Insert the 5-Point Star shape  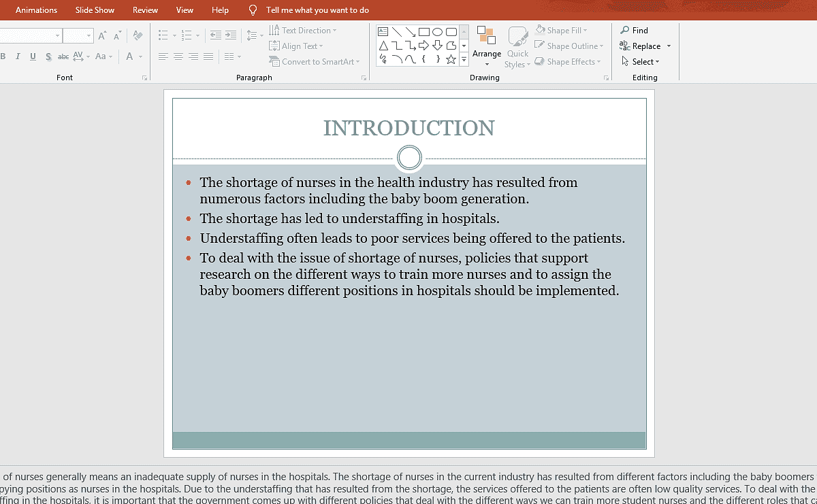click(451, 59)
